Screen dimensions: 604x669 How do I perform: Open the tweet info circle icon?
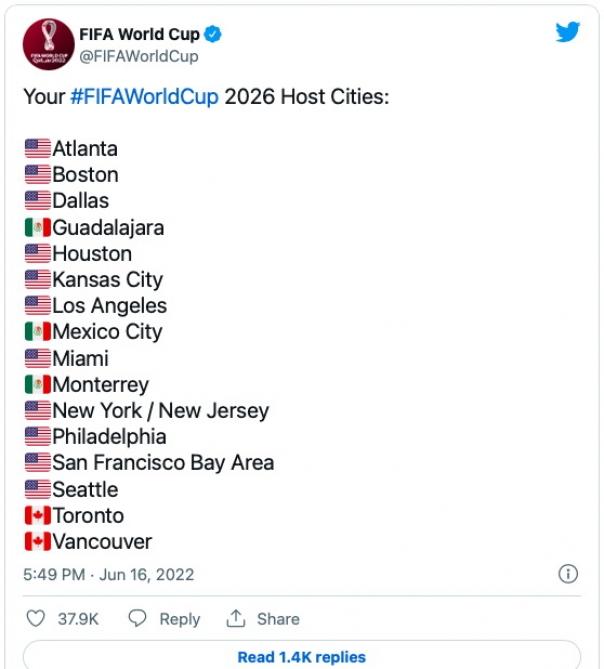point(567,574)
